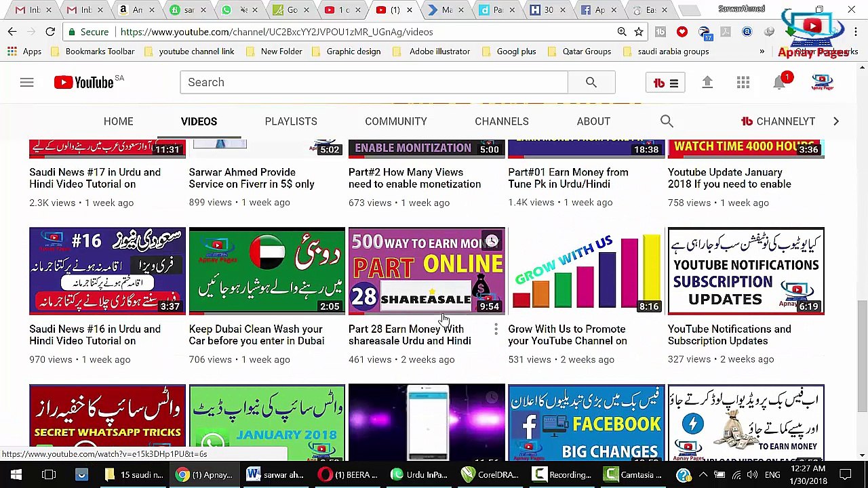Open Qatar Groups bookmark folder
868x488 pixels.
(579, 52)
